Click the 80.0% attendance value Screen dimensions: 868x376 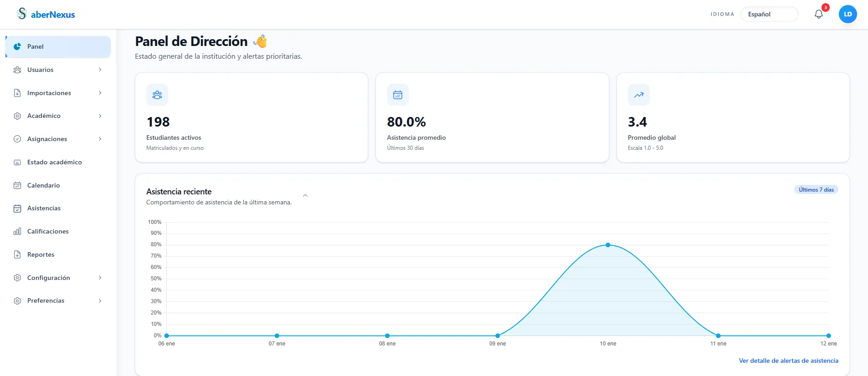406,122
